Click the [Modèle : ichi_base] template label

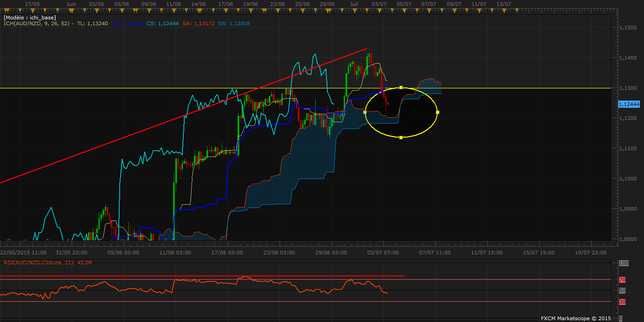pyautogui.click(x=29, y=18)
